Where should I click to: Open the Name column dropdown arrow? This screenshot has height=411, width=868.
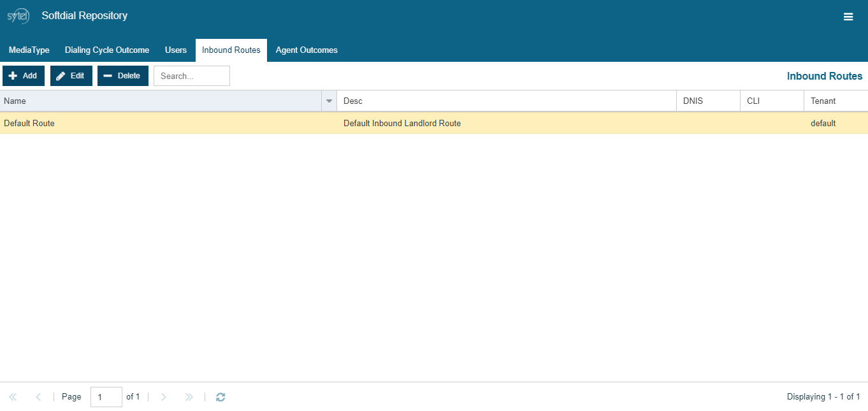coord(329,101)
